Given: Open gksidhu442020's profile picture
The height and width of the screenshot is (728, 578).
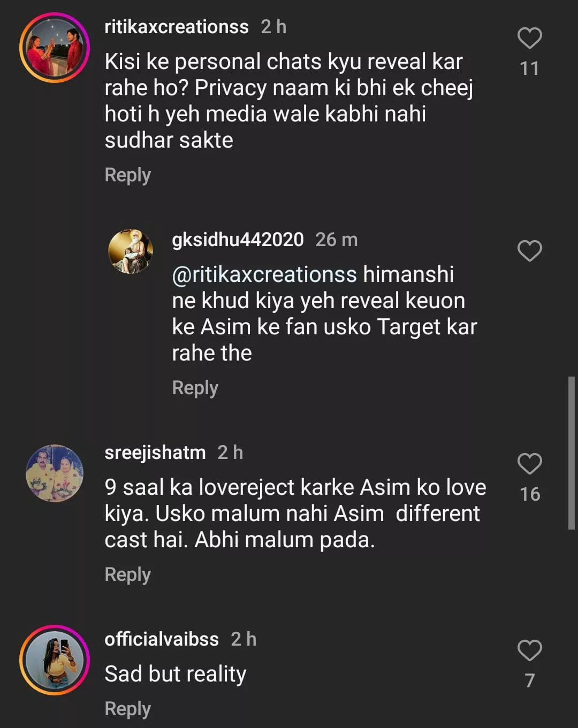Looking at the screenshot, I should pos(131,251).
